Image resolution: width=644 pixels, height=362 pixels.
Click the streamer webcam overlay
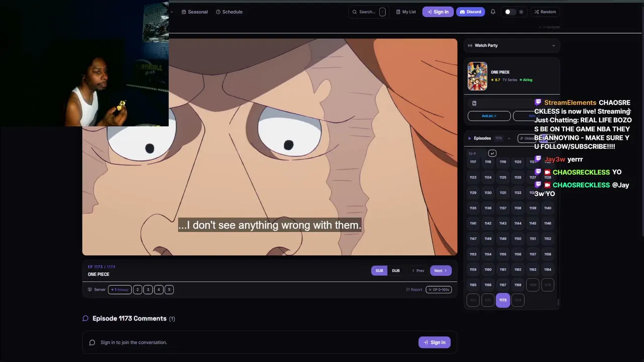tap(85, 63)
